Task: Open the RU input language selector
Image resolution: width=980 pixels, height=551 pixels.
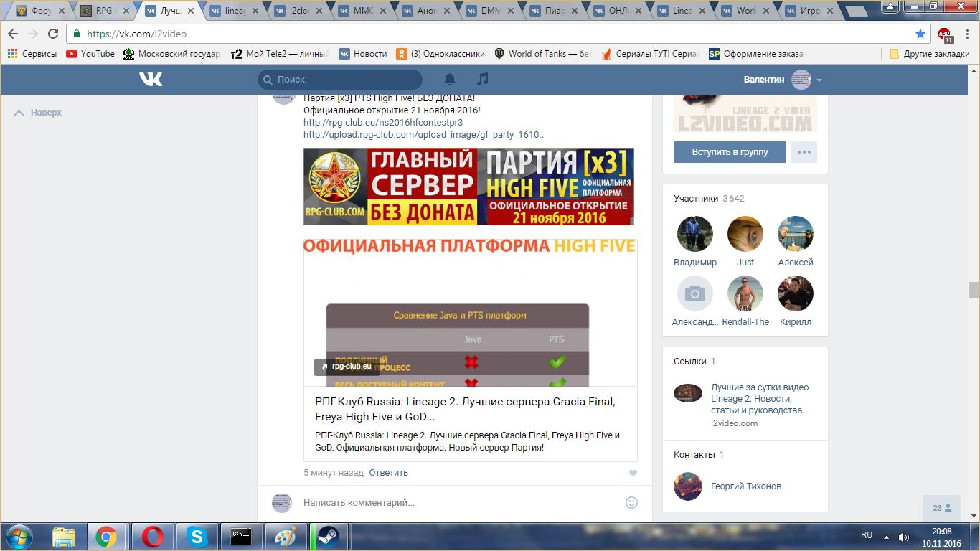Action: [867, 535]
